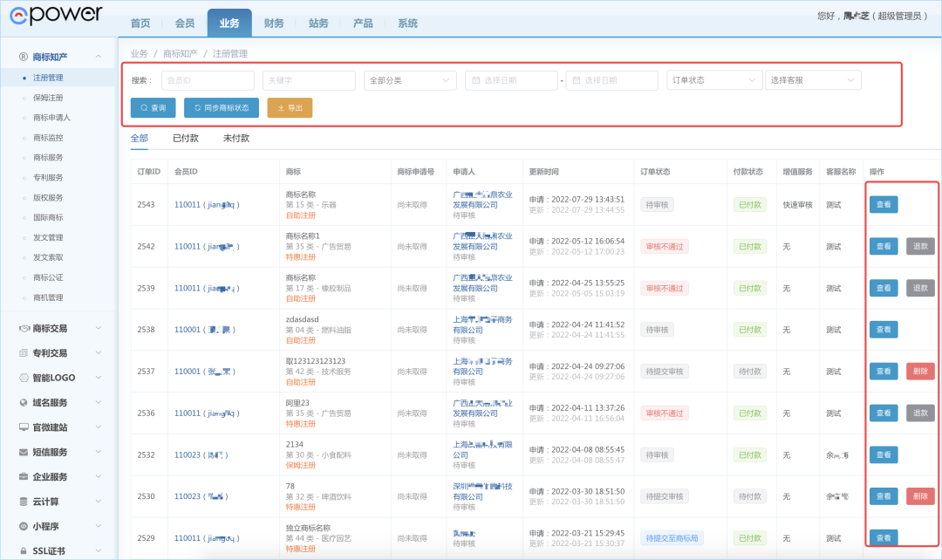Open 国际商标 in sidebar
Image resolution: width=942 pixels, height=560 pixels.
click(x=48, y=217)
